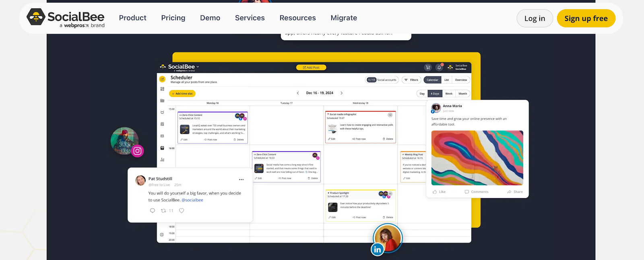
Task: Click the SocialBee bee logo in the navbar
Action: click(x=66, y=18)
